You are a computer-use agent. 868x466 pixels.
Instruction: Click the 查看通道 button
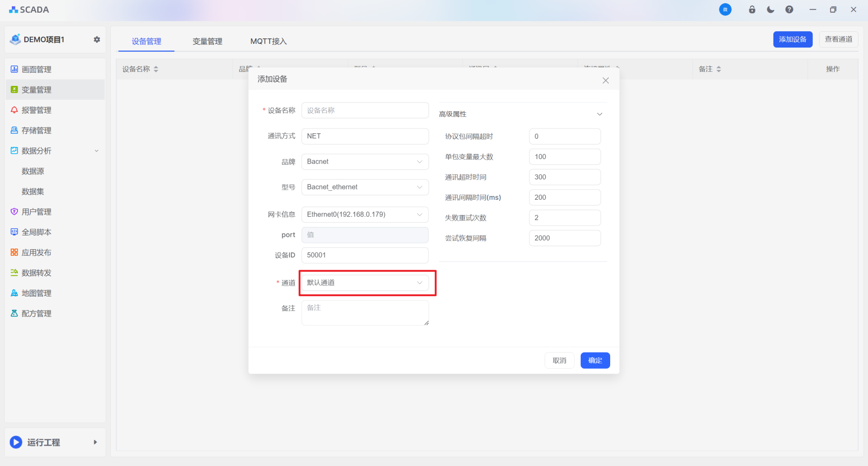click(x=838, y=39)
